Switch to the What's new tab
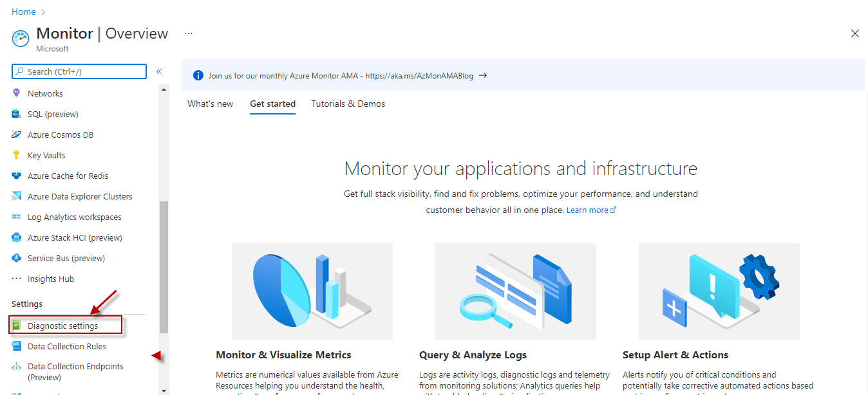This screenshot has width=868, height=395. coord(211,104)
